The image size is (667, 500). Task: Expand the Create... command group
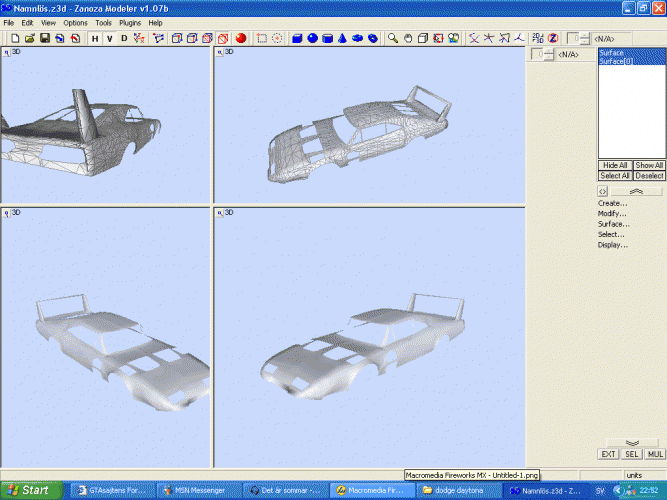(612, 203)
